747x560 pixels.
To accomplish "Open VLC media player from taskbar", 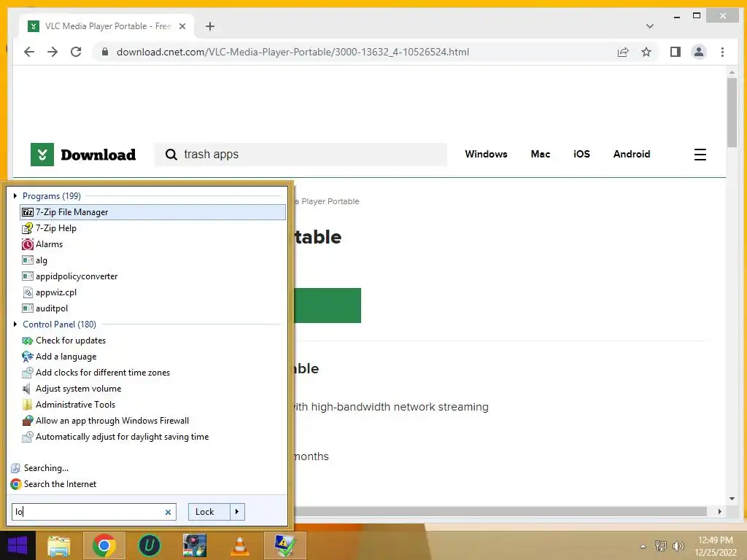I will pyautogui.click(x=239, y=545).
